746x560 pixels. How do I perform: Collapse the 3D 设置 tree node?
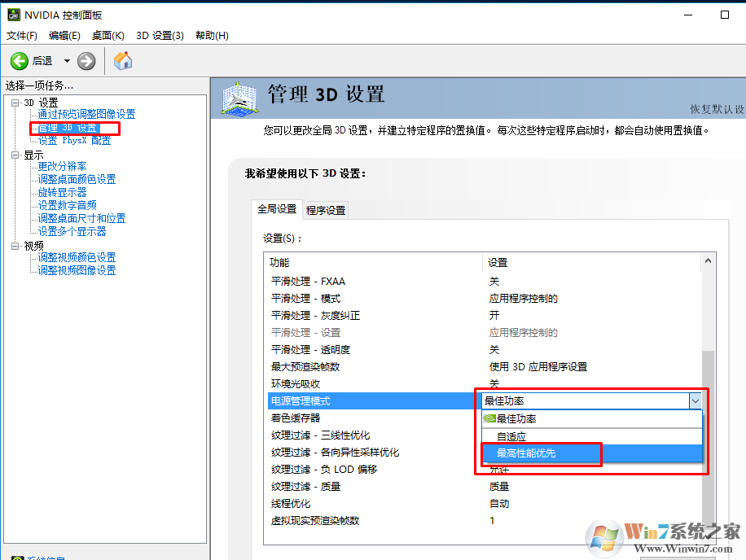click(x=15, y=103)
